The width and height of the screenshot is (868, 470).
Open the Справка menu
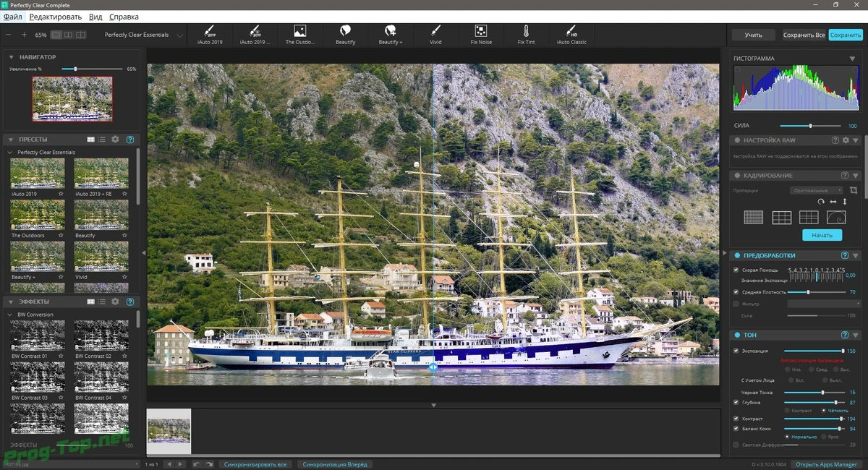pos(124,16)
